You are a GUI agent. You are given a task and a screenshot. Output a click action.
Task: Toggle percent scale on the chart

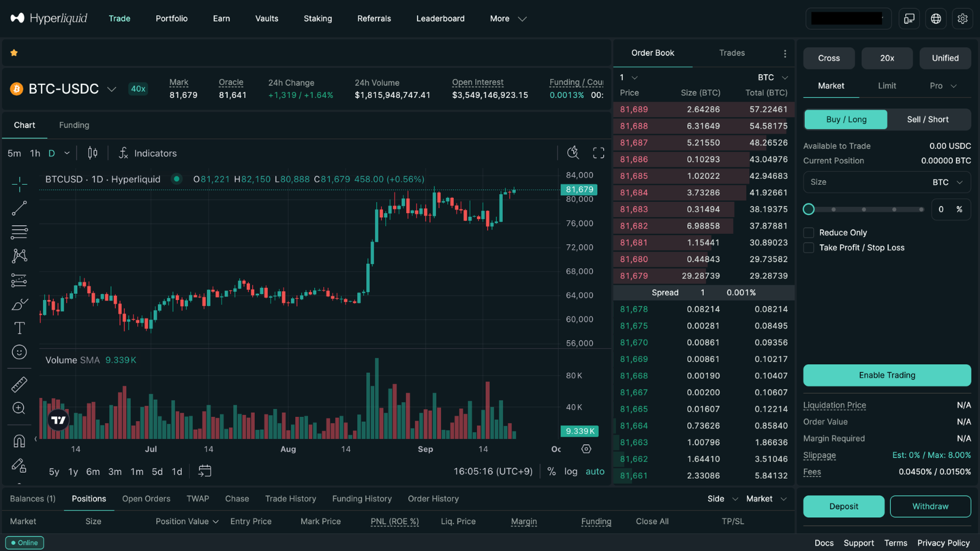click(552, 471)
